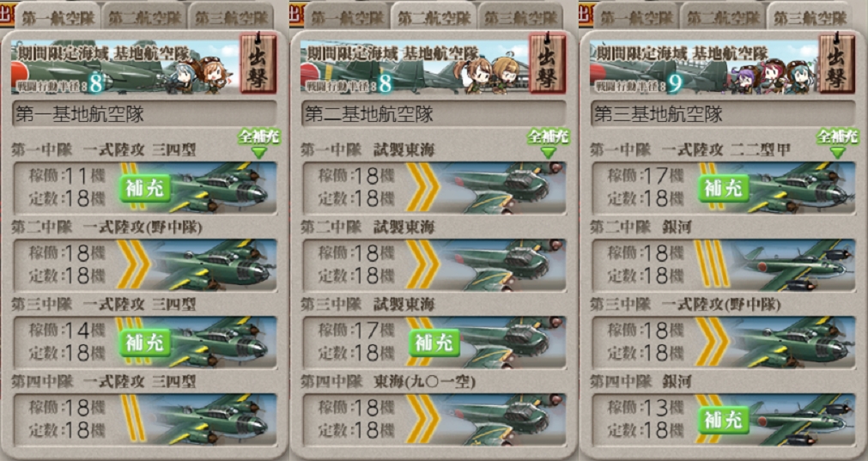Resupply the third squadron with 14 planes active
868x461 pixels.
coord(144,343)
